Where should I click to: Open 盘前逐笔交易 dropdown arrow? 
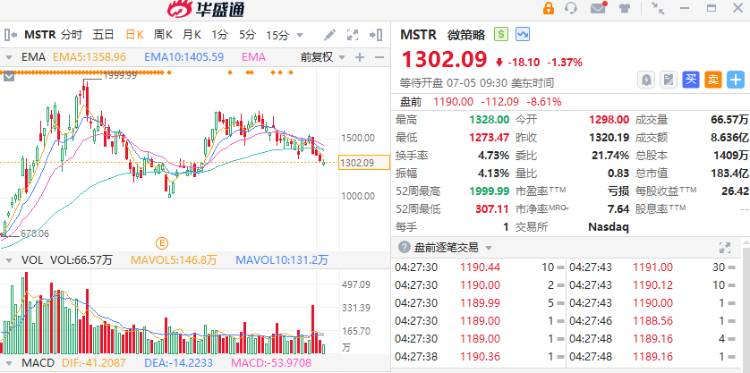488,248
